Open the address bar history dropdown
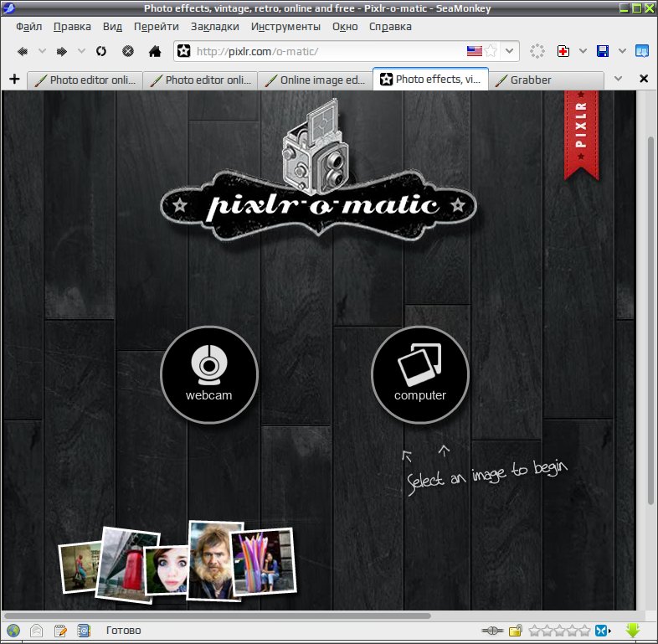 [x=509, y=51]
